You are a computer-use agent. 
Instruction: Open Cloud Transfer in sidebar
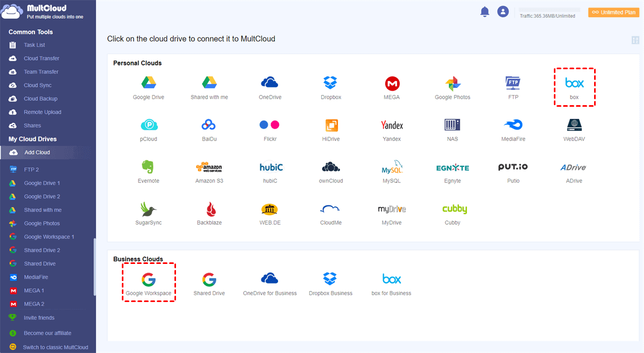[41, 58]
